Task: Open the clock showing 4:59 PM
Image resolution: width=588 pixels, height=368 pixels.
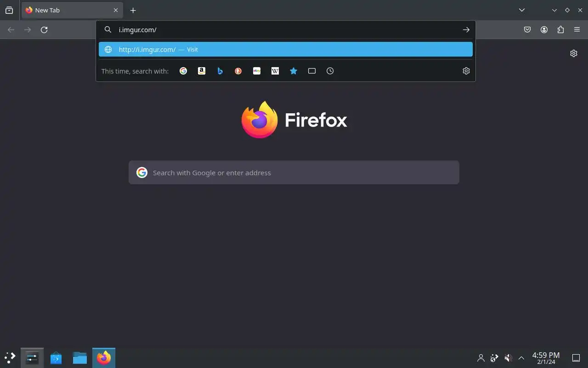Action: 546,358
